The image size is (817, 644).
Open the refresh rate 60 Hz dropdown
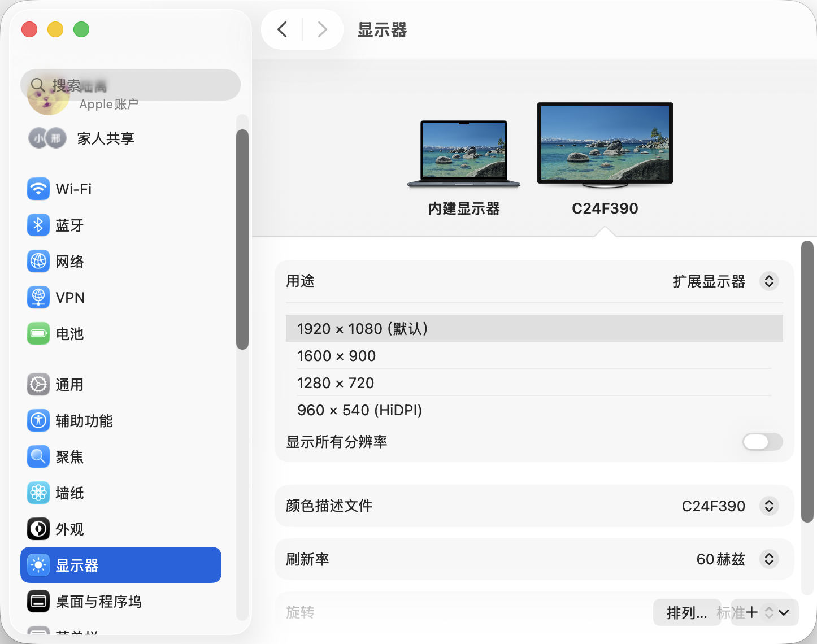coord(768,559)
